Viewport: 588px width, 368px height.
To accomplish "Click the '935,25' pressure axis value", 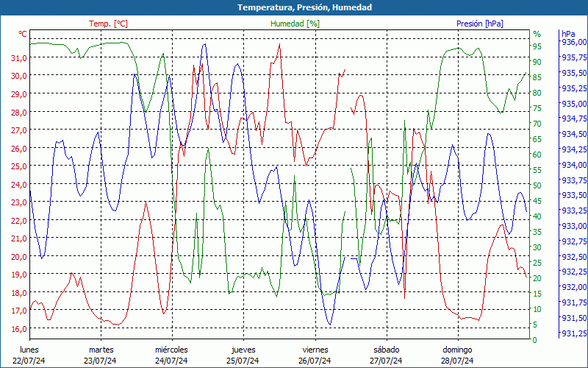I will 573,88.
